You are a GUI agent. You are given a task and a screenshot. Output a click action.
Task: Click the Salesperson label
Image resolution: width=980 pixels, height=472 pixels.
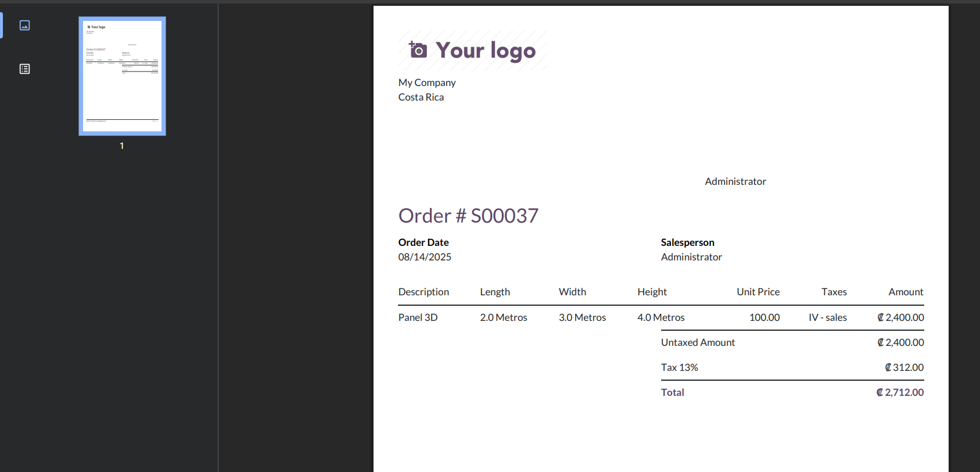click(687, 242)
